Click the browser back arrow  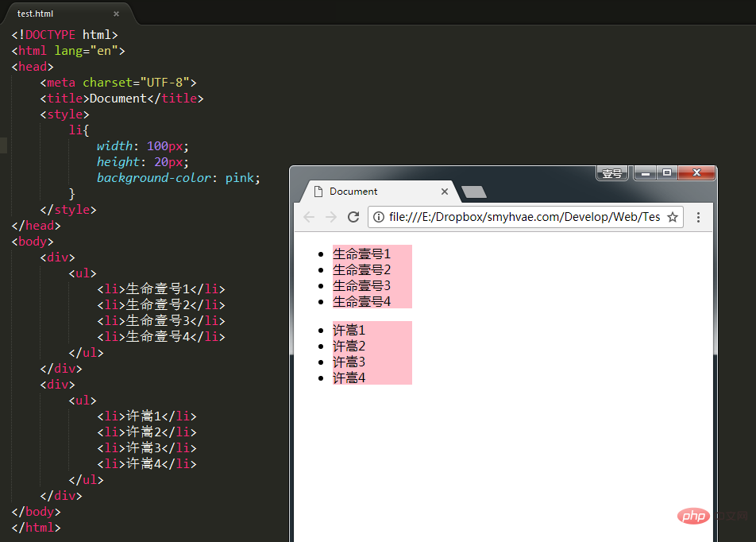point(309,217)
